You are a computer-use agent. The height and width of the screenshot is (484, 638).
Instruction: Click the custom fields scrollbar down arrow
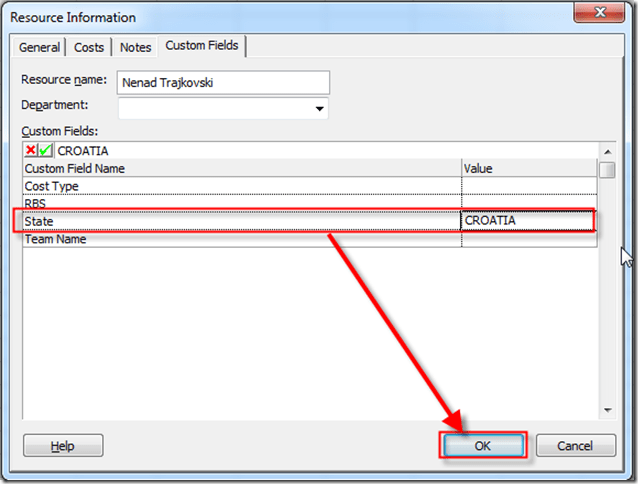[x=607, y=409]
